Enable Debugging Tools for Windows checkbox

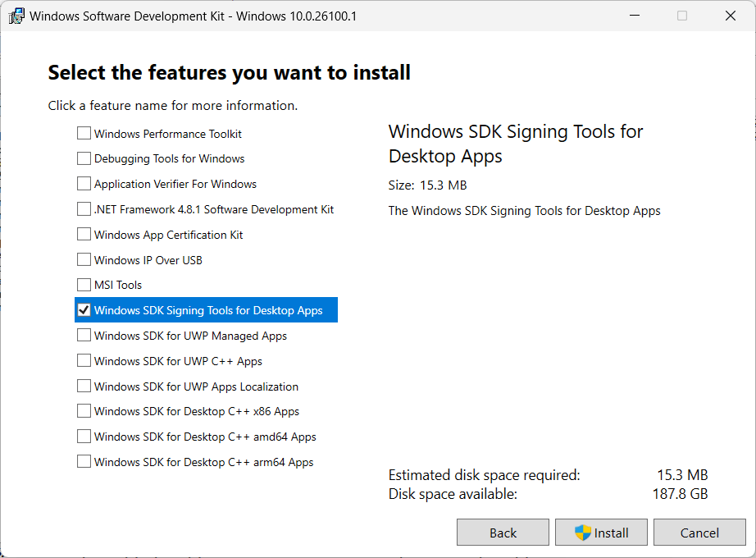[x=84, y=158]
